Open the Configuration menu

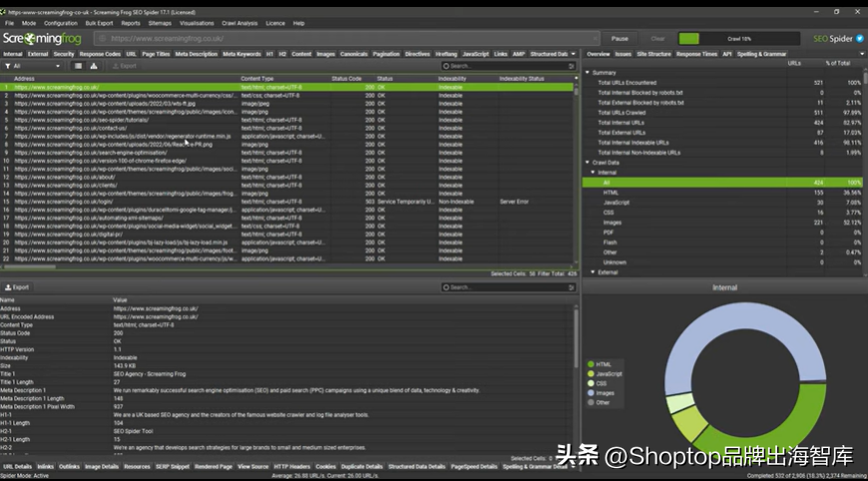60,23
